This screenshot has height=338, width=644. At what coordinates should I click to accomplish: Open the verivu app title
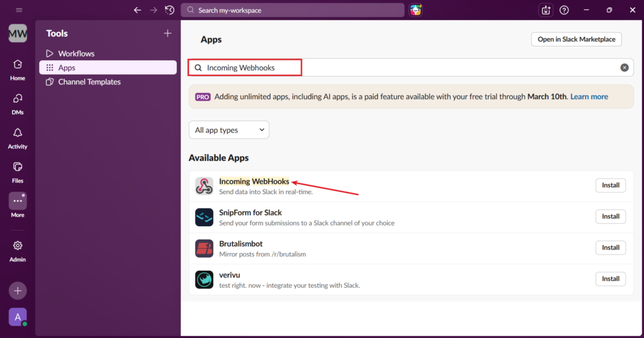[x=230, y=275]
